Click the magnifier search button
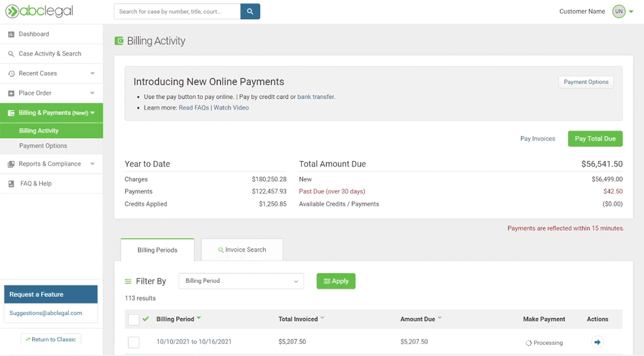644x356 pixels. [x=250, y=11]
